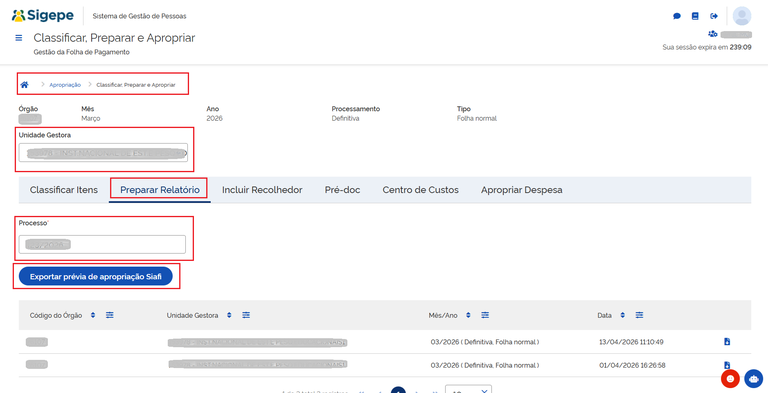Click the Código do Órgão column header
The width and height of the screenshot is (768, 393).
(x=56, y=315)
